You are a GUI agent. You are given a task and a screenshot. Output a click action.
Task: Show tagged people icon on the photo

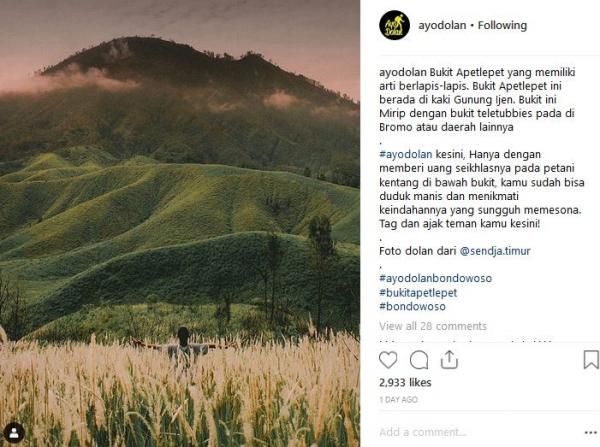14,433
